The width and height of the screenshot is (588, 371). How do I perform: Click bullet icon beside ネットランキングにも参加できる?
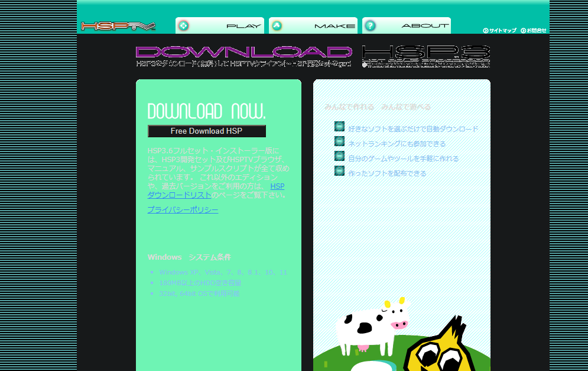pyautogui.click(x=339, y=141)
